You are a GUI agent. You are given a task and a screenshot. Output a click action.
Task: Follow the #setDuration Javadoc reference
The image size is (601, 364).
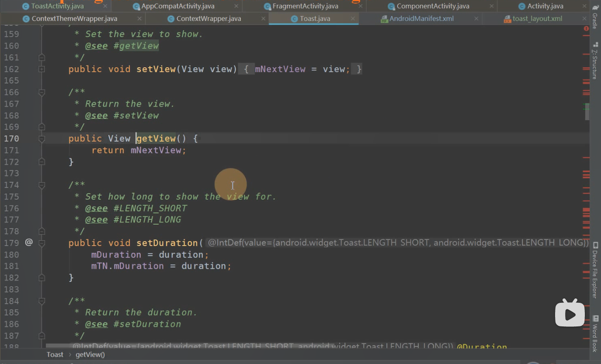(147, 324)
